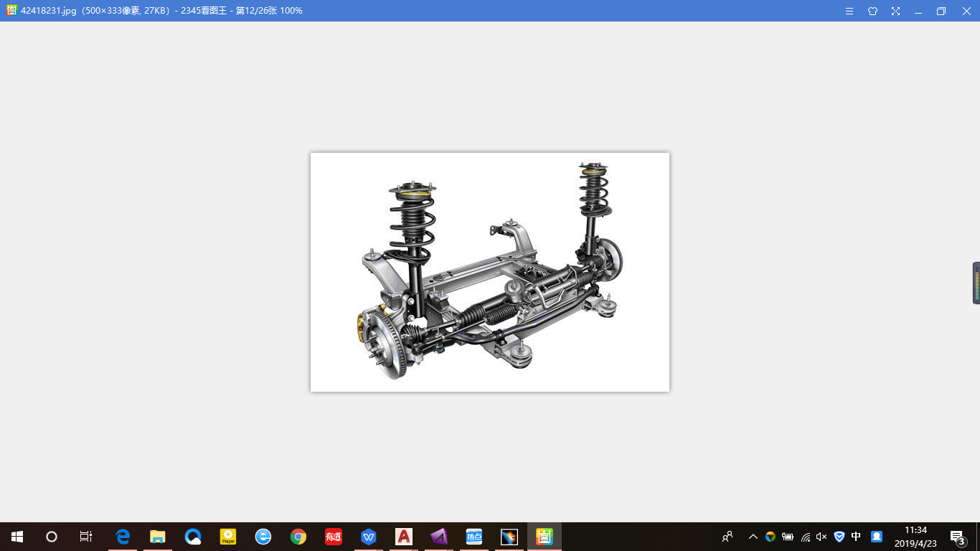Click the colorful round tray icon
Image resolution: width=980 pixels, height=551 pixels.
[x=771, y=537]
